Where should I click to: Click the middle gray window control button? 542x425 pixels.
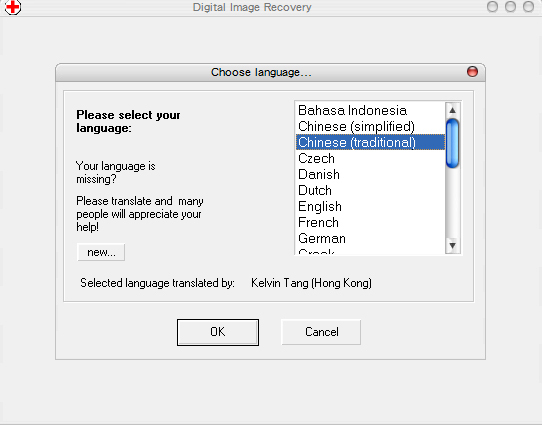coord(510,7)
